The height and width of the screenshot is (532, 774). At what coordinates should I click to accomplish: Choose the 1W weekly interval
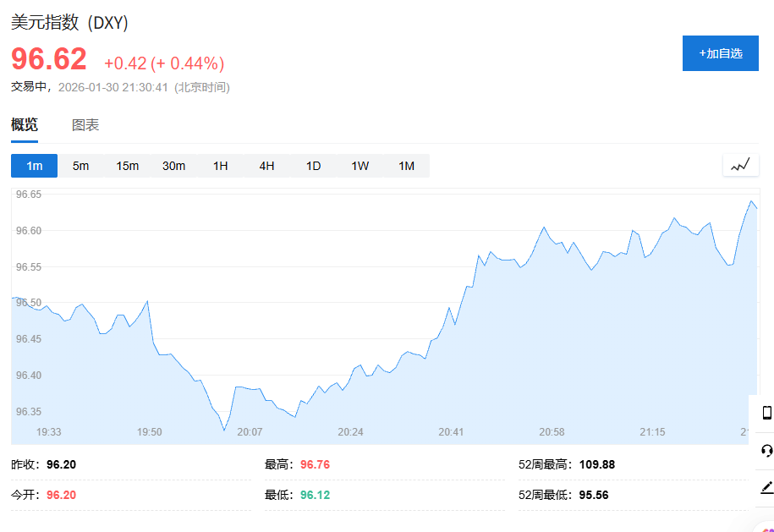pyautogui.click(x=360, y=166)
